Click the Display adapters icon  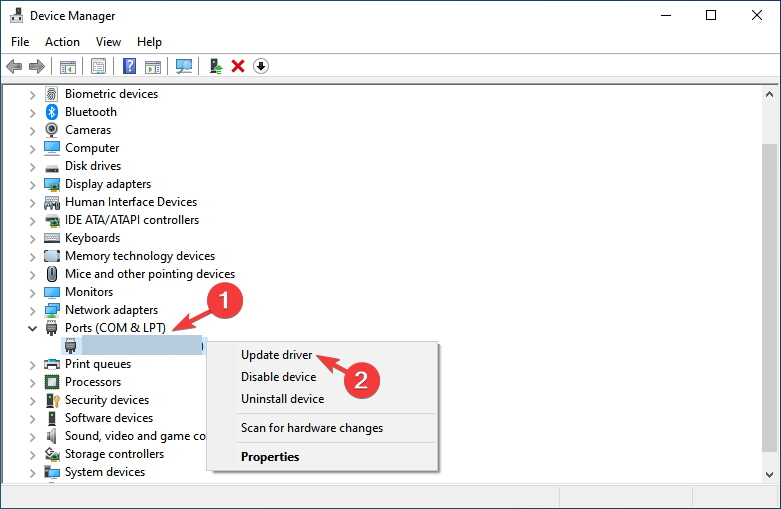(52, 184)
